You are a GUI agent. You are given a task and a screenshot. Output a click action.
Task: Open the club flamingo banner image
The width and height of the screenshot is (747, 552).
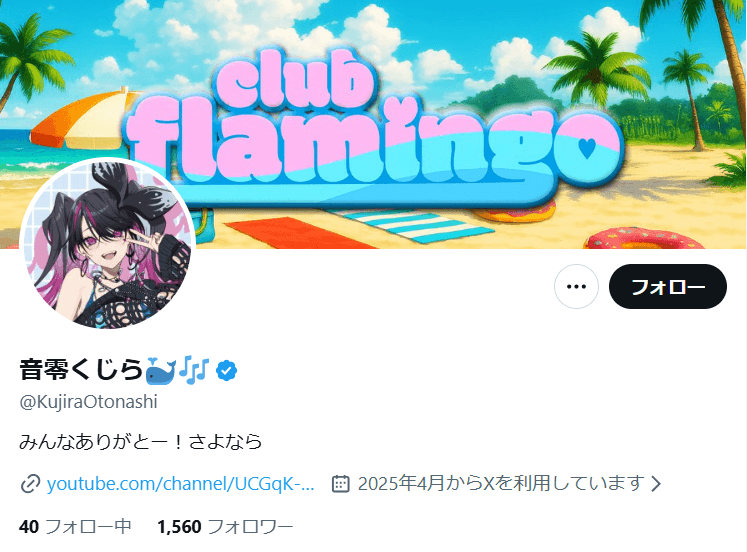pos(374,124)
